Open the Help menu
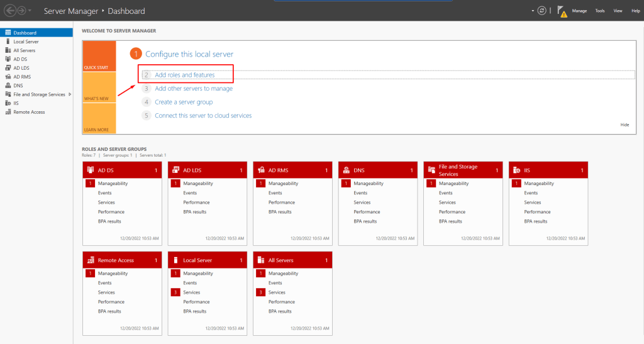The image size is (644, 344). click(635, 11)
